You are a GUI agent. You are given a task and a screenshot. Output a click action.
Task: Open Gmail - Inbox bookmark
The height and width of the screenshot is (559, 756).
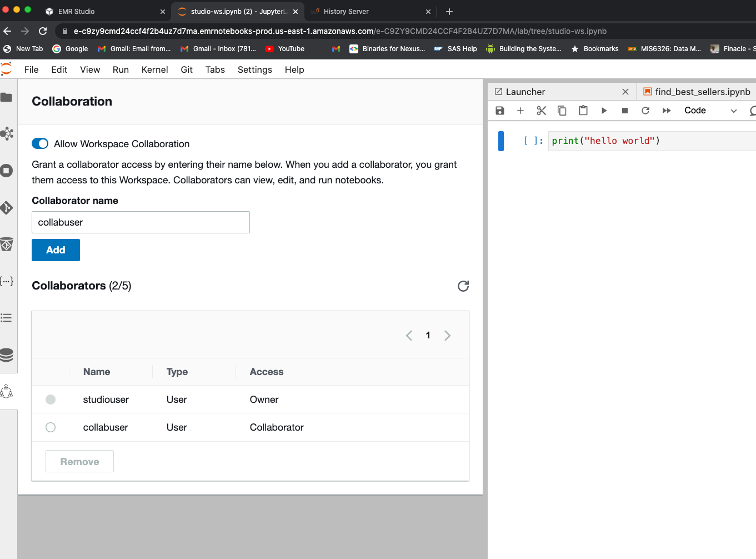218,49
